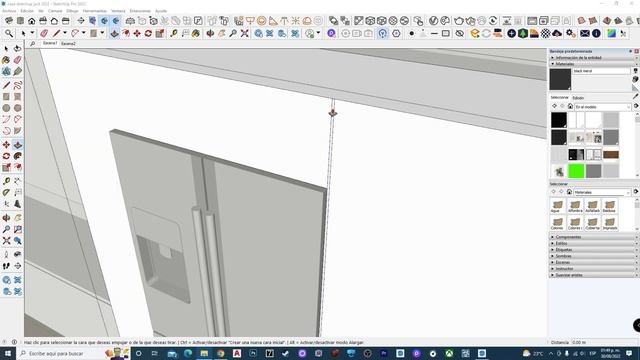Open the gears settings icon in top toolbar
The image size is (640, 360).
point(571,33)
